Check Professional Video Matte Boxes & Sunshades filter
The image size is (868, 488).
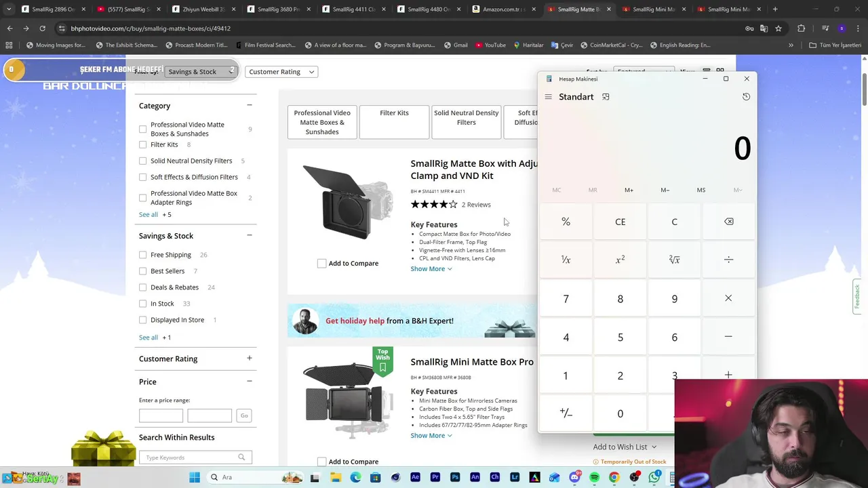[x=142, y=129]
